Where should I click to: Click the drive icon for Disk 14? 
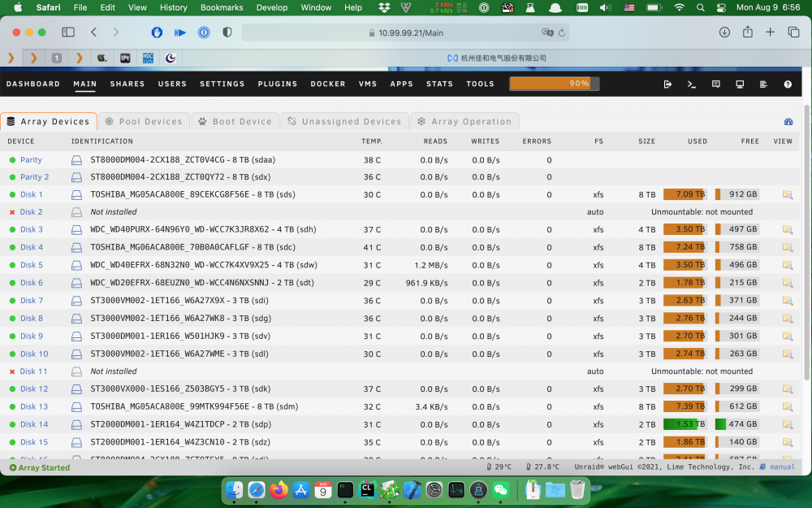pyautogui.click(x=76, y=424)
